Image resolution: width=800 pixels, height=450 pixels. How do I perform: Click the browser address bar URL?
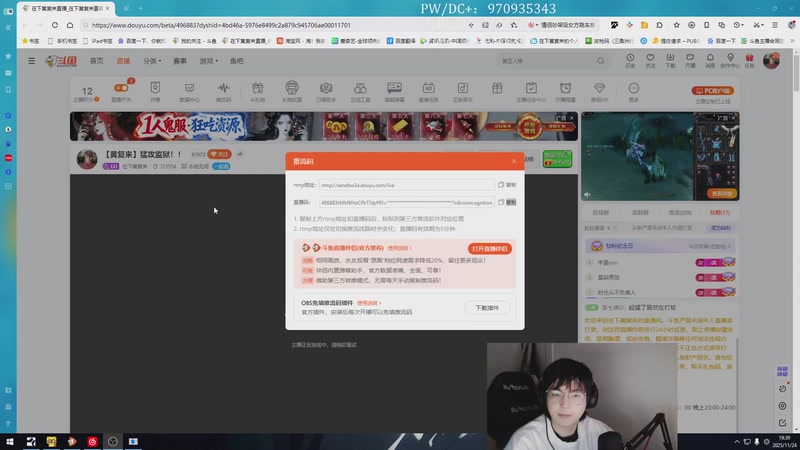coord(221,25)
